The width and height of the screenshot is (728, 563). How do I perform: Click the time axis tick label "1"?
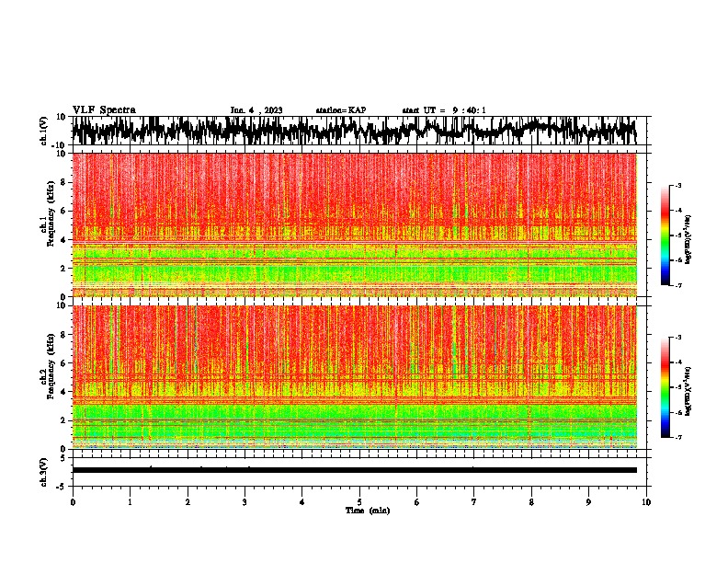[x=130, y=502]
